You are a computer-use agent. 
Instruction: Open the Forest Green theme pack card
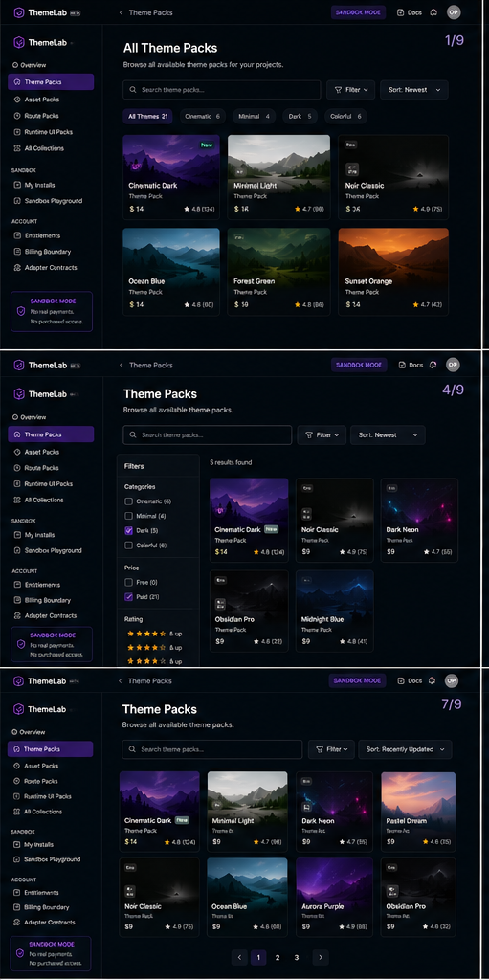278,272
